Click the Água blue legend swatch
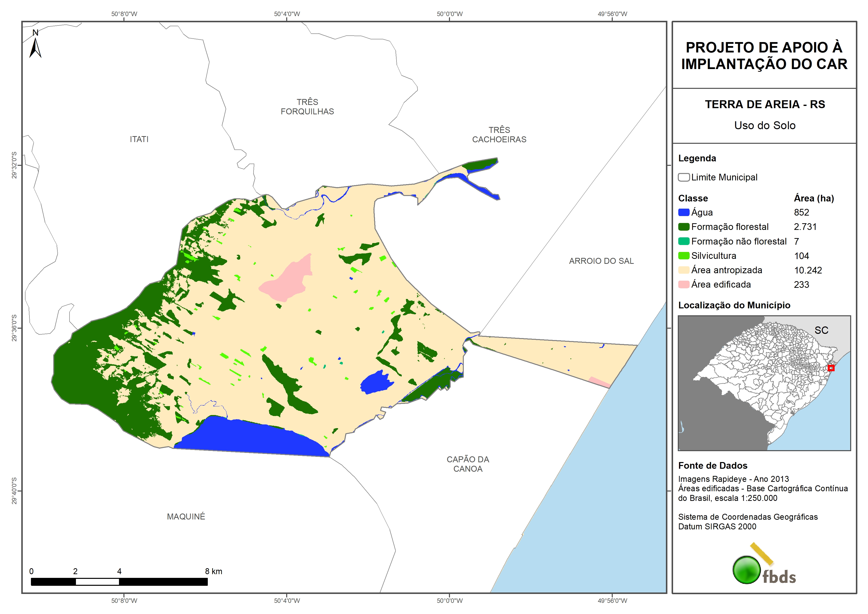The width and height of the screenshot is (868, 614). 683,212
